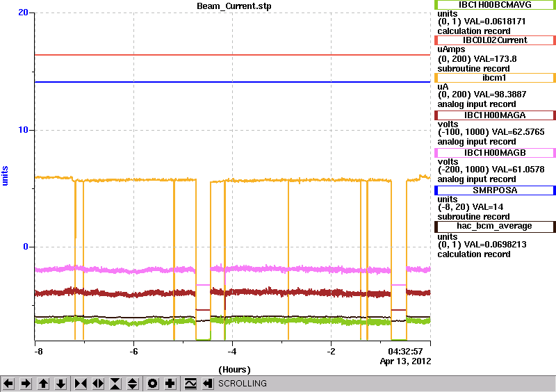The height and width of the screenshot is (392, 556).
Task: Select the IBC1H00MAGB legend entry
Action: (x=495, y=153)
